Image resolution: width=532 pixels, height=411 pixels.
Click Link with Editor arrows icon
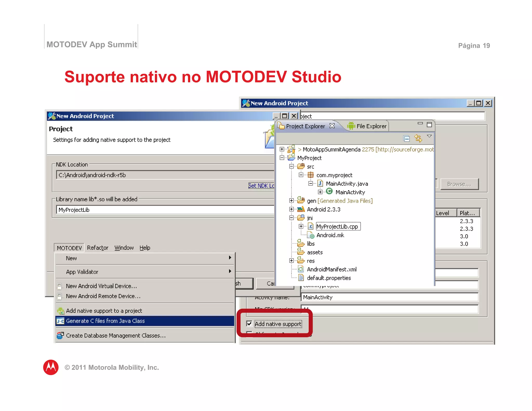coord(418,138)
